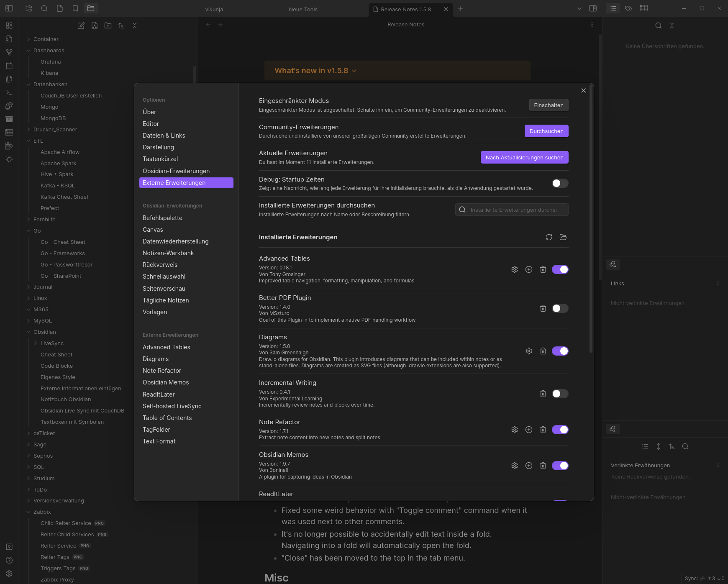Open the outline pane icon in the right sidebar
728x584 pixels.
(613, 8)
